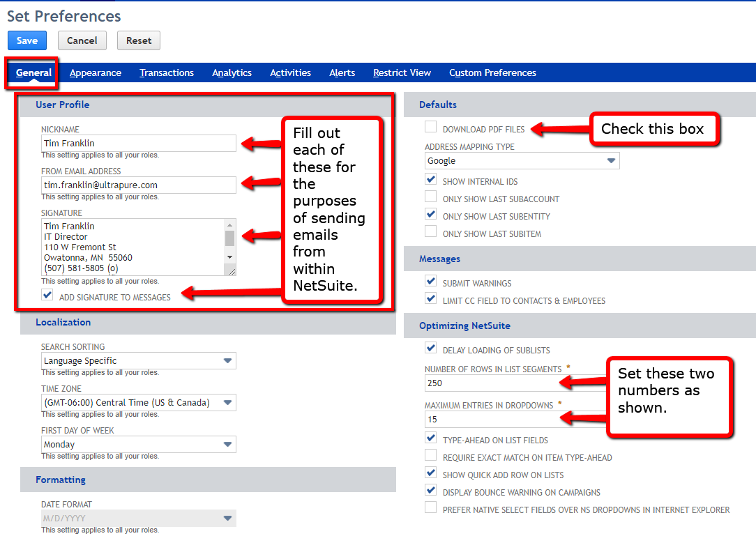Enable Require Exact Match on Item Type-Ahead

point(430,456)
